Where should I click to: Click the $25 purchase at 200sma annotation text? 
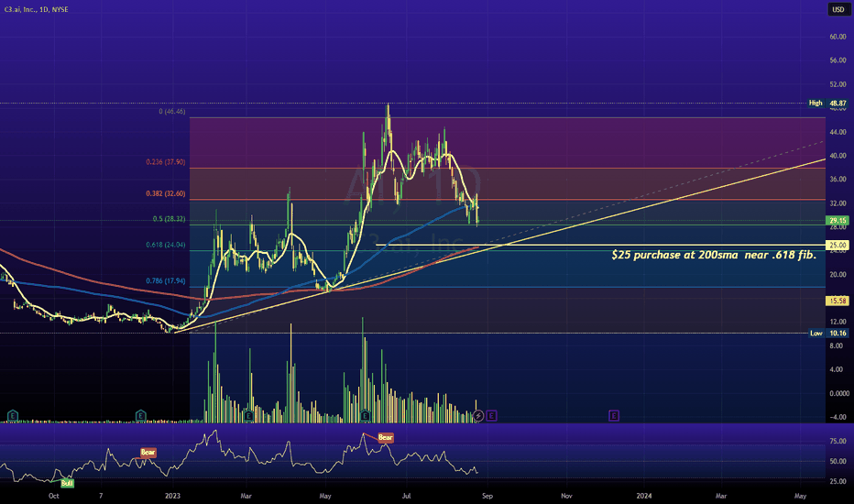click(714, 255)
